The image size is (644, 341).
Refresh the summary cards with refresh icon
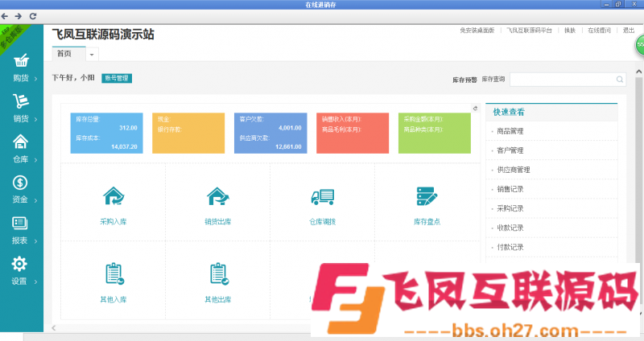[x=475, y=109]
